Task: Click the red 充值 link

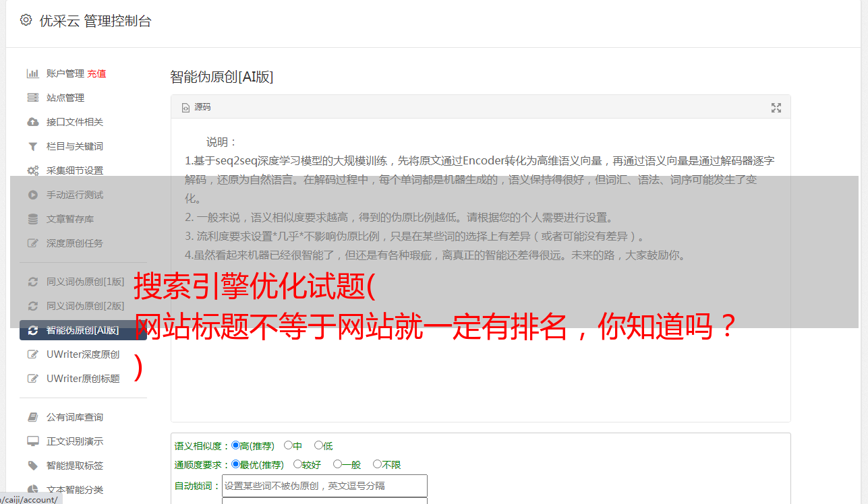Action: coord(96,73)
